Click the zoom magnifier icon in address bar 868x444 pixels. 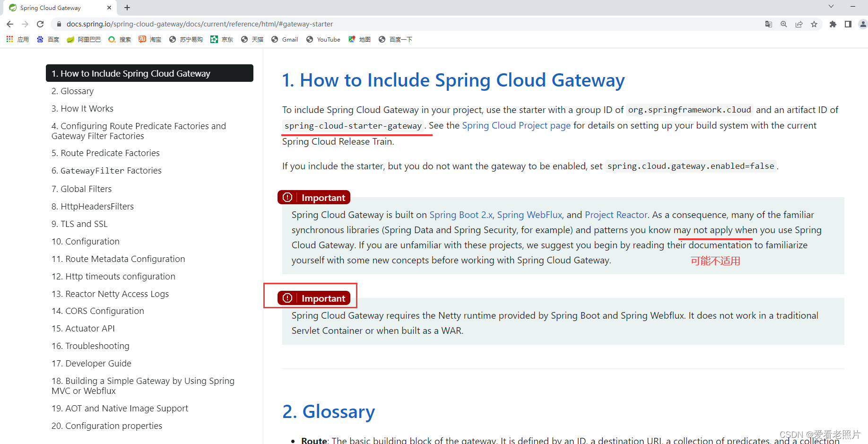pyautogui.click(x=784, y=24)
